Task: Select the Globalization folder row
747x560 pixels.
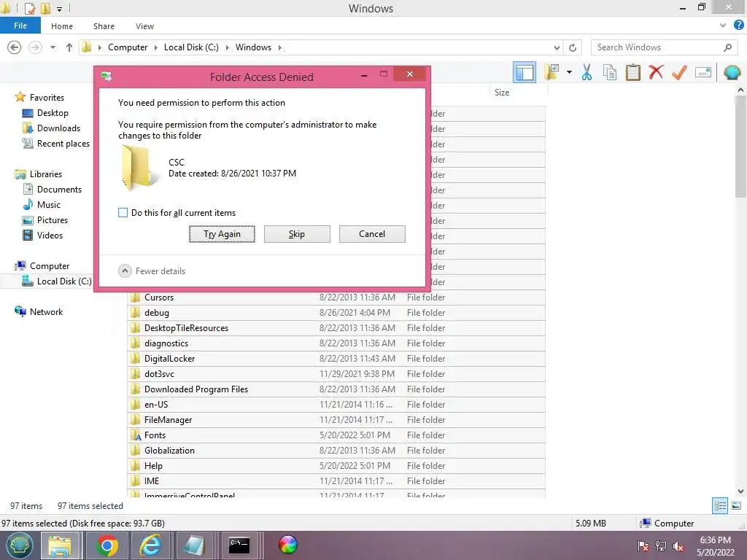Action: click(x=336, y=451)
